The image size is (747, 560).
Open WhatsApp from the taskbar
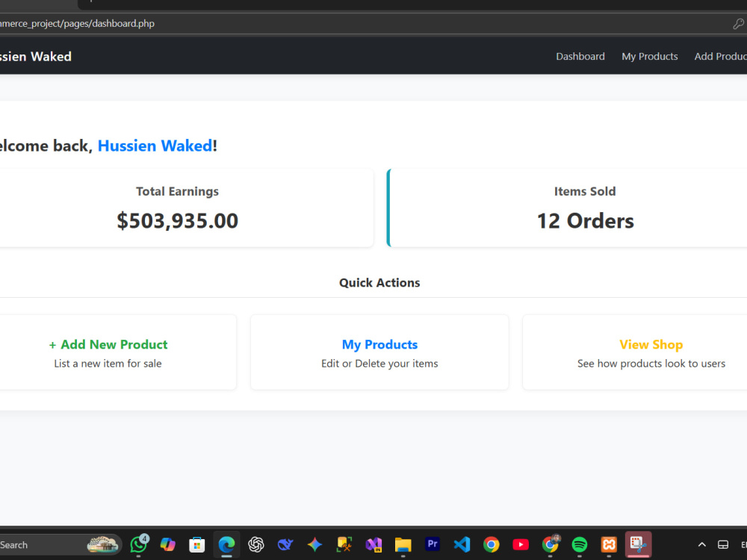pos(139,544)
